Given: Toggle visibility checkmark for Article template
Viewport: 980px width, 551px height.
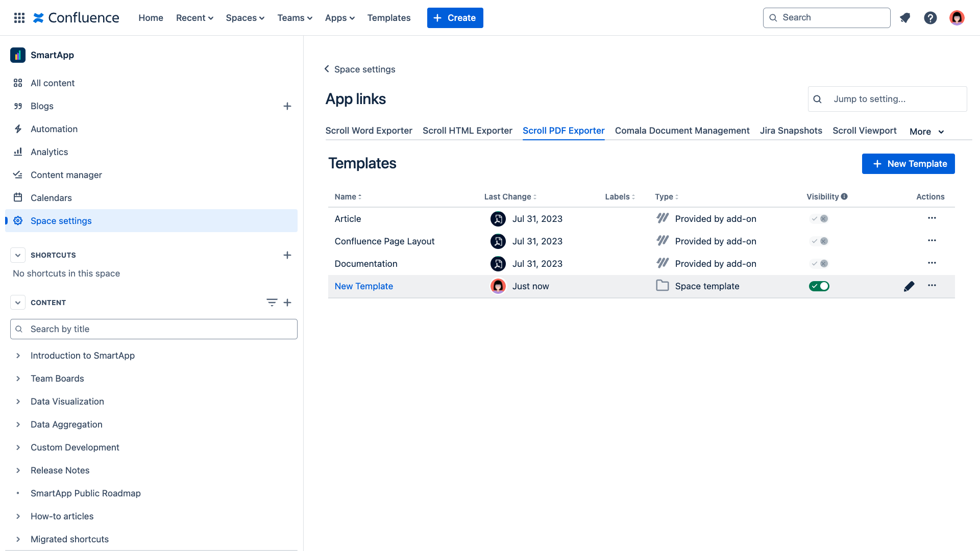Looking at the screenshot, I should click(815, 218).
